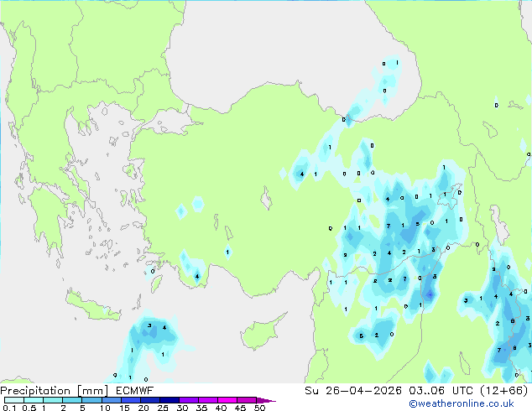Screen dimensions: 532x411
Task: Click the 1–2 mm legend color box
Action: pyautogui.click(x=53, y=400)
